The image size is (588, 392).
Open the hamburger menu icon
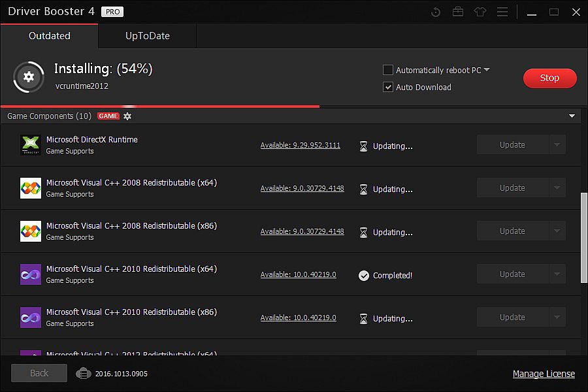[502, 12]
